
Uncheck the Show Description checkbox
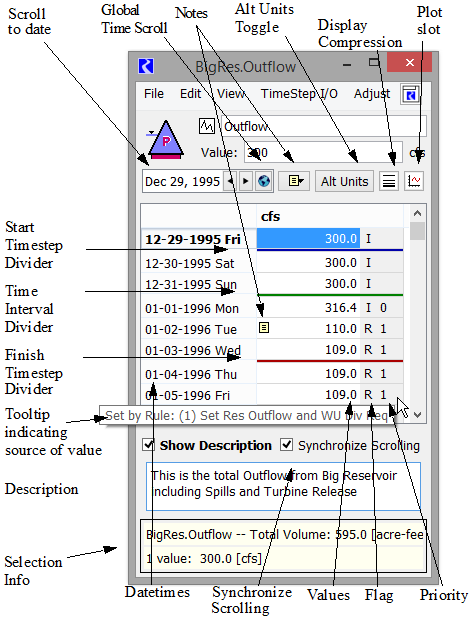(x=148, y=445)
